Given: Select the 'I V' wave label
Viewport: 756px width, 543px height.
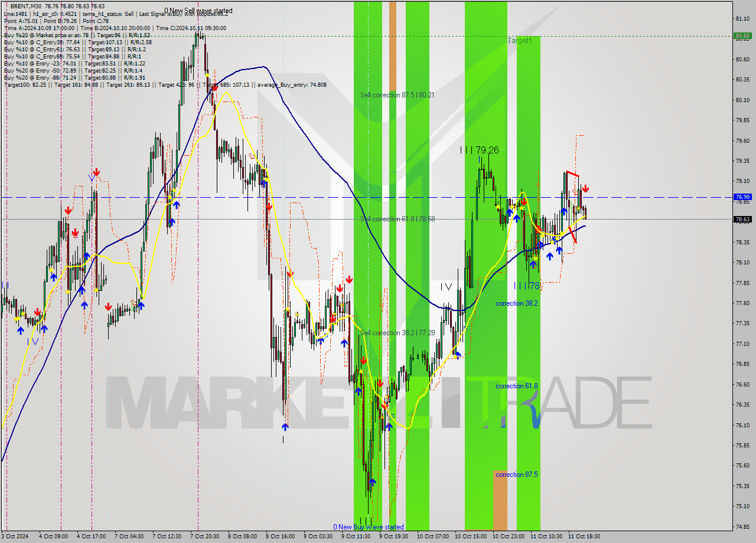Looking at the screenshot, I should click(446, 287).
